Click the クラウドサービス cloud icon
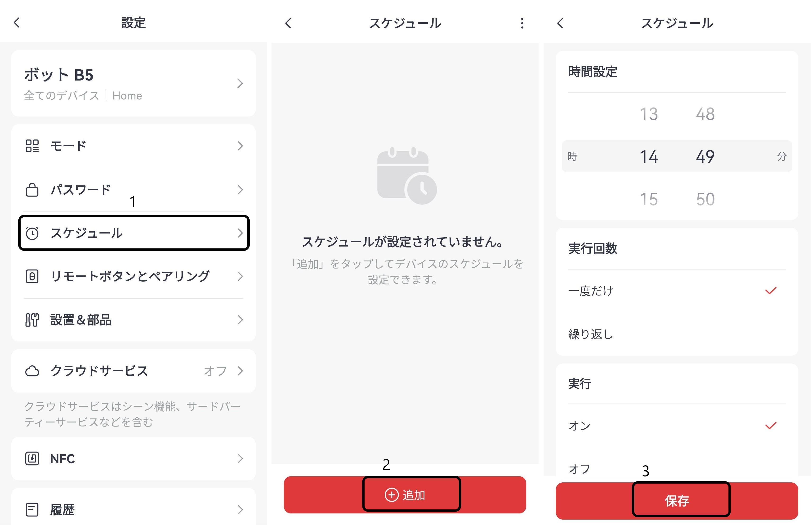812x530 pixels. 32,371
